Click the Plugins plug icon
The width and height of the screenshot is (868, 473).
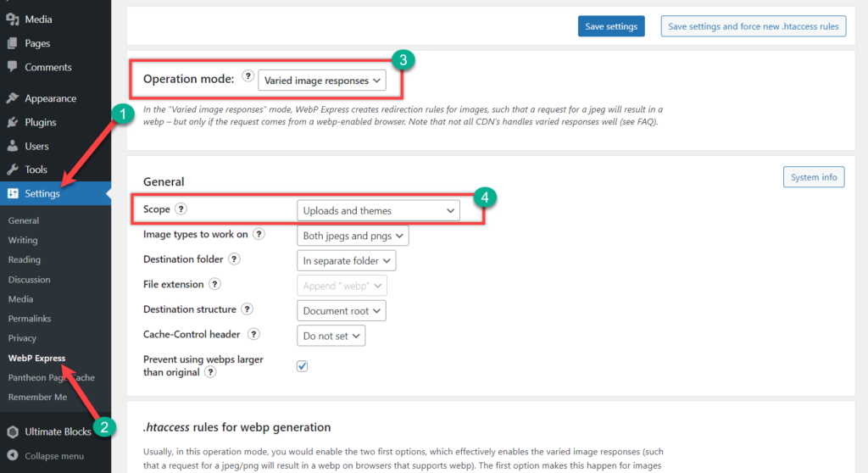[x=13, y=122]
